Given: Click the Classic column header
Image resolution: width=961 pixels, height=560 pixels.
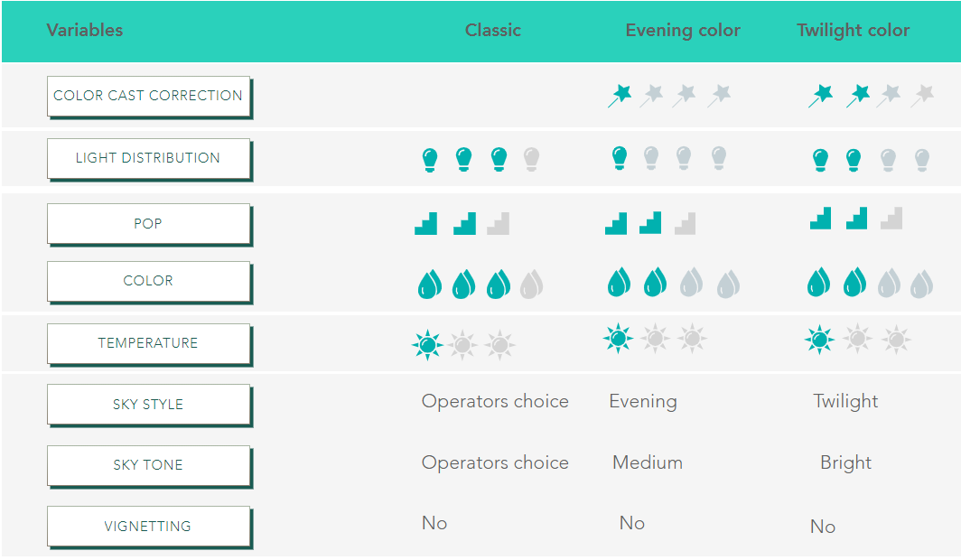Looking at the screenshot, I should tap(493, 30).
